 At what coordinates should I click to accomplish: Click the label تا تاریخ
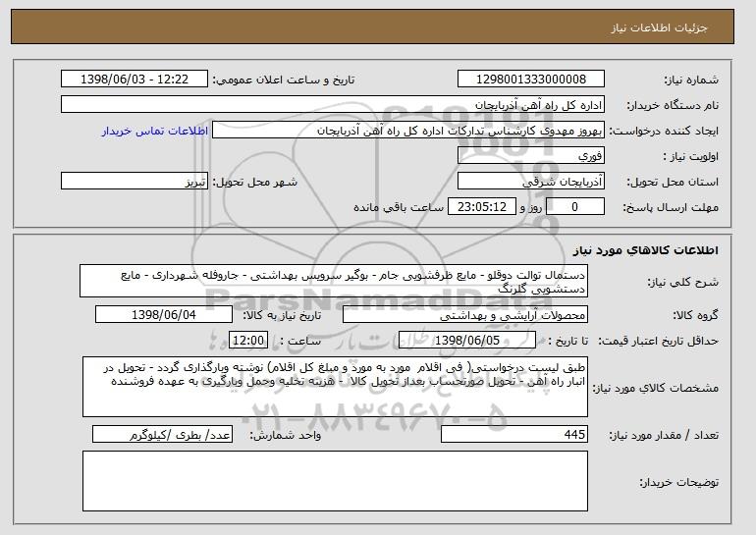click(x=568, y=341)
